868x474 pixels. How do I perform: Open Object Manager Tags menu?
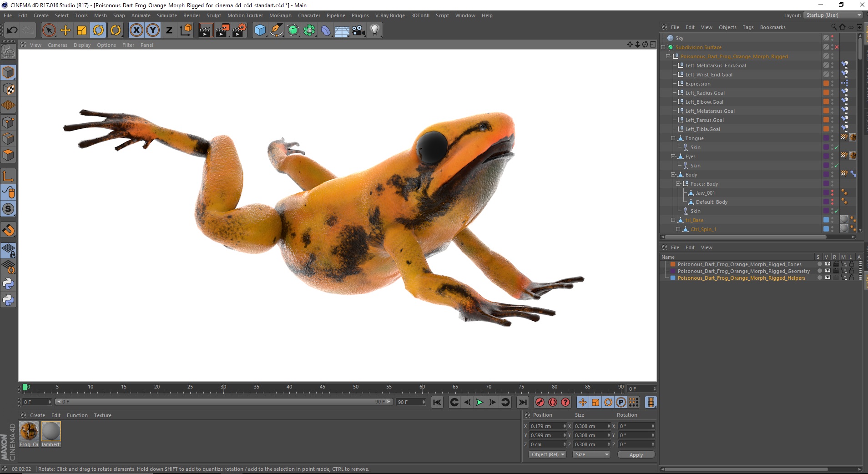coord(748,27)
